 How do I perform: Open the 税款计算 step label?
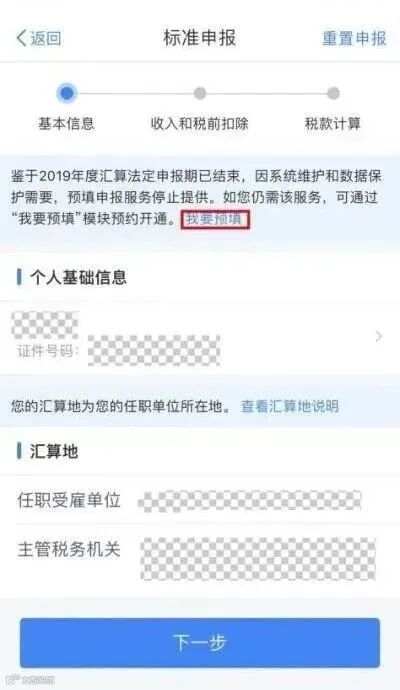[333, 123]
